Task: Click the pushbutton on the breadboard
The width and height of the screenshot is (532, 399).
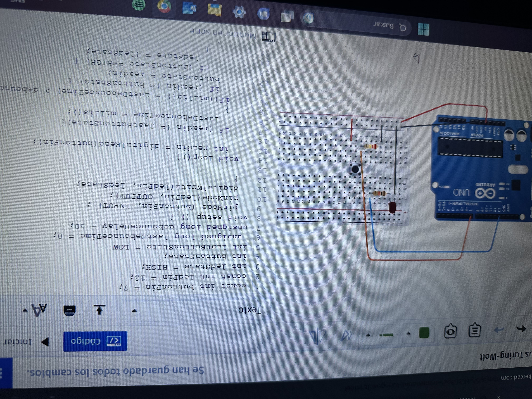Action: (355, 170)
